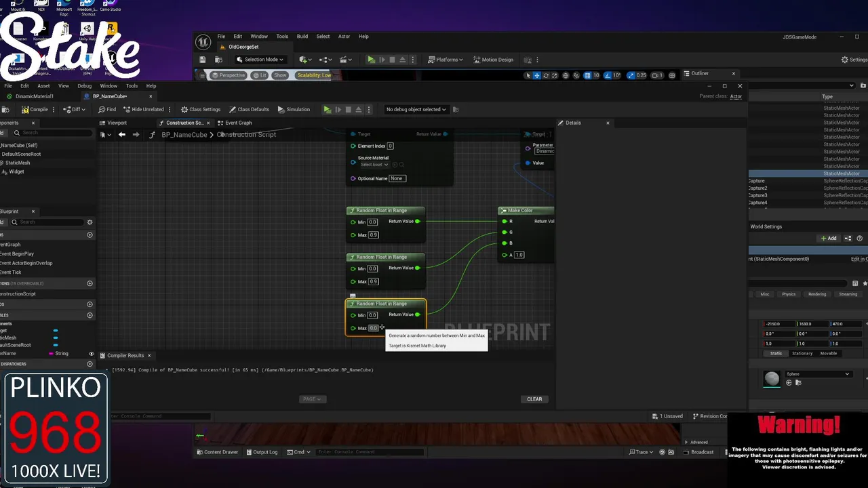Open the viewport Show menu
868x488 pixels.
point(280,75)
